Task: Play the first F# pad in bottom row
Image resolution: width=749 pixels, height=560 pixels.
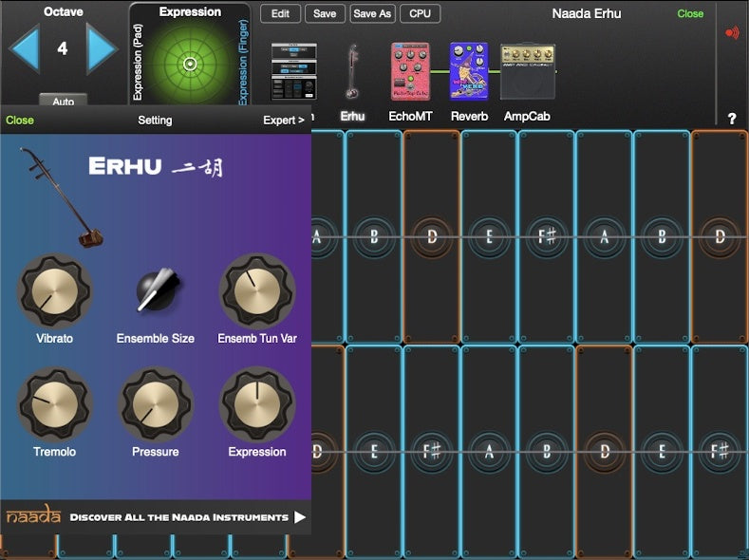Action: pyautogui.click(x=432, y=451)
